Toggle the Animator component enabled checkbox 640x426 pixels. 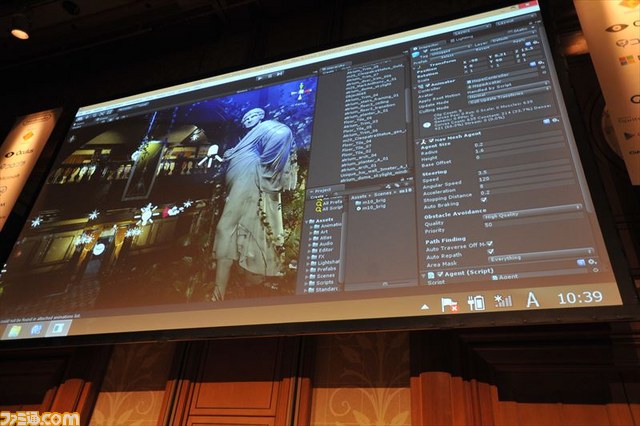[x=427, y=85]
